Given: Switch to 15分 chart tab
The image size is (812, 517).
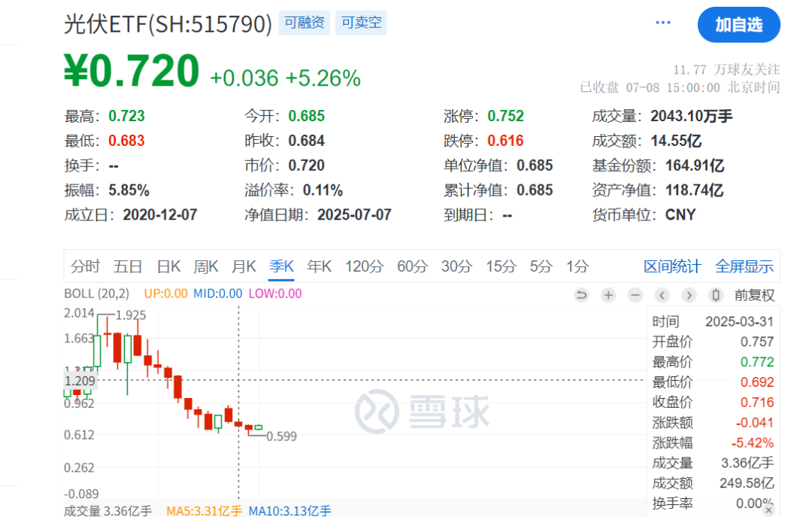Looking at the screenshot, I should (x=501, y=266).
